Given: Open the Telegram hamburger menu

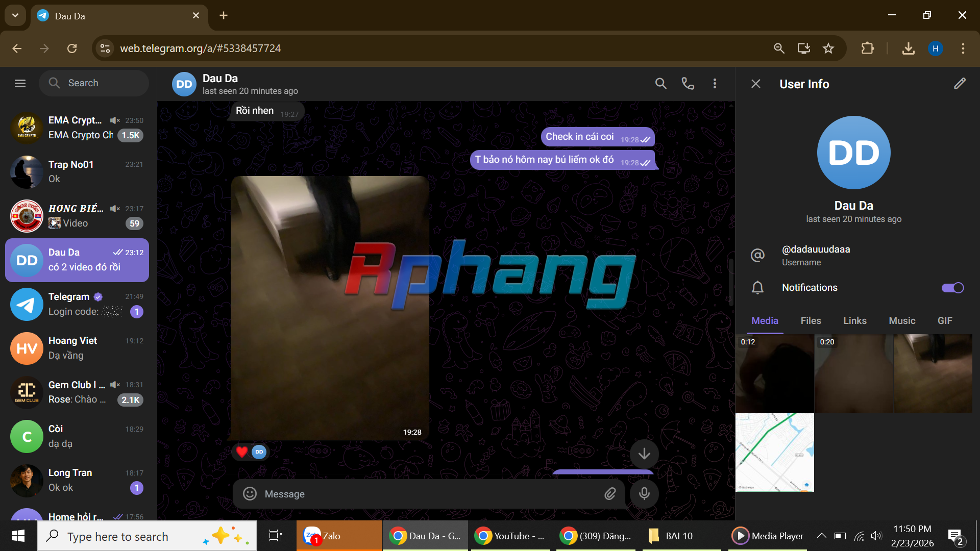Looking at the screenshot, I should pyautogui.click(x=20, y=83).
